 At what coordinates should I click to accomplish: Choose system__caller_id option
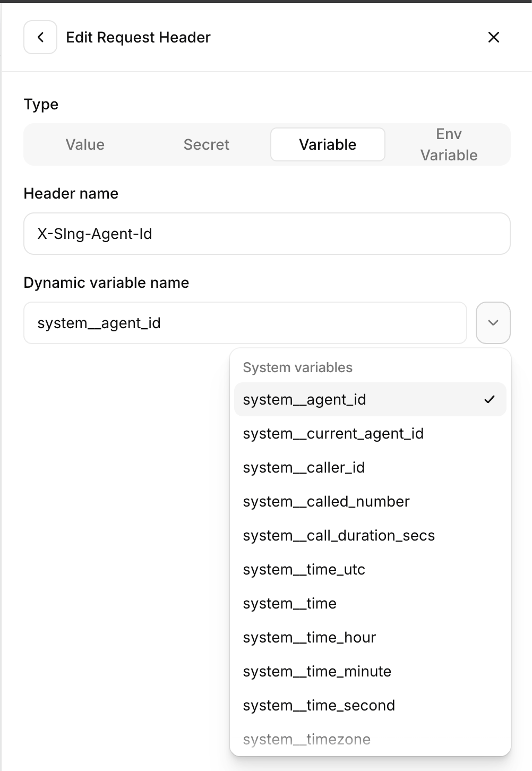[370, 467]
